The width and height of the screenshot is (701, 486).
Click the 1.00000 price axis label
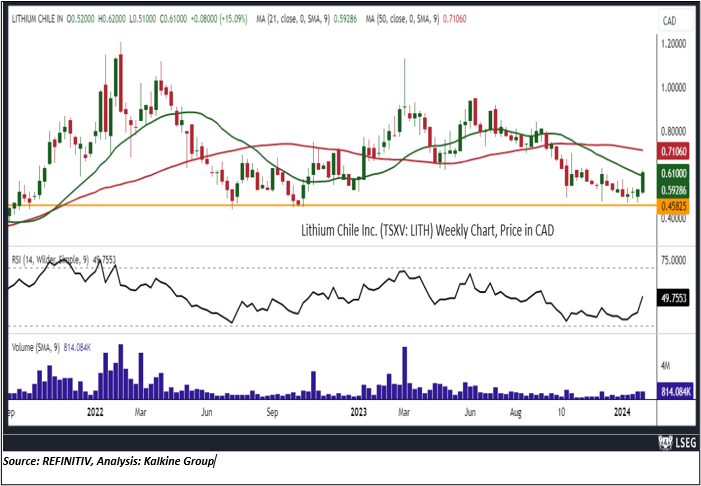[674, 88]
